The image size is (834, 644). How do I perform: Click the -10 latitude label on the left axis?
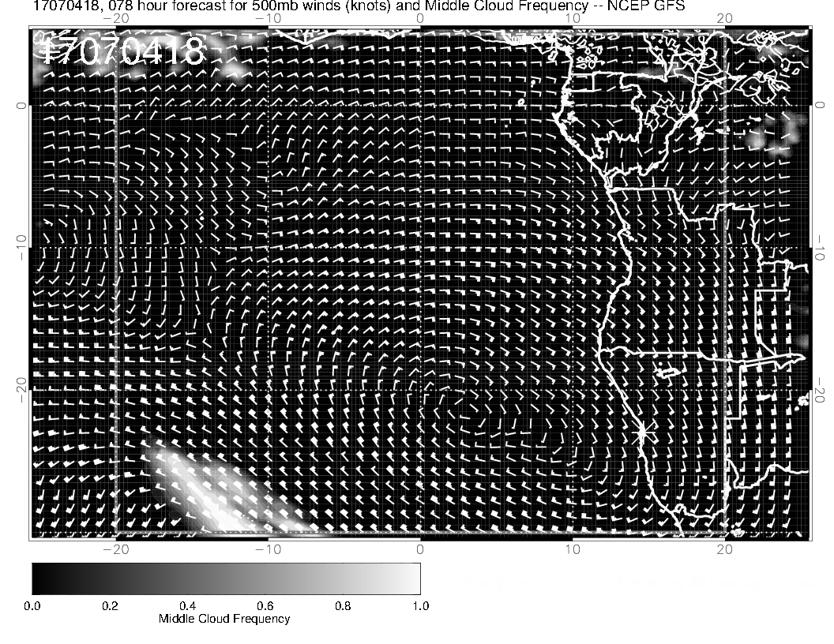(22, 247)
